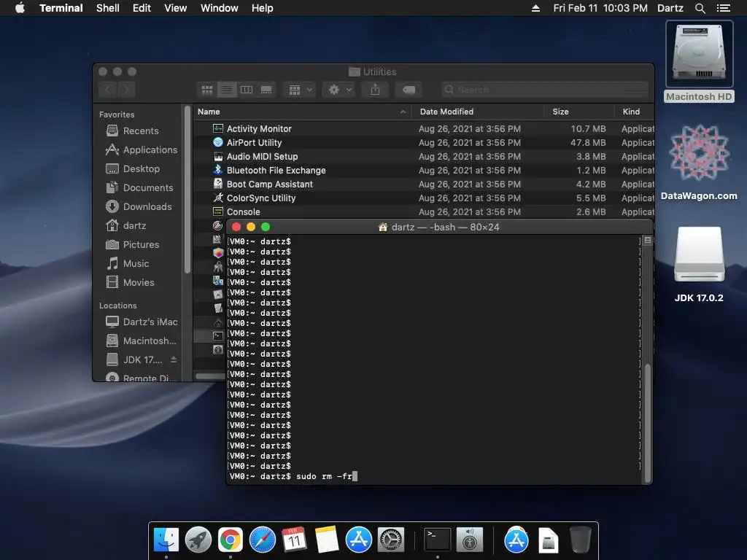The image size is (747, 560).
Task: Open Finder group-by dropdown
Action: coord(300,90)
